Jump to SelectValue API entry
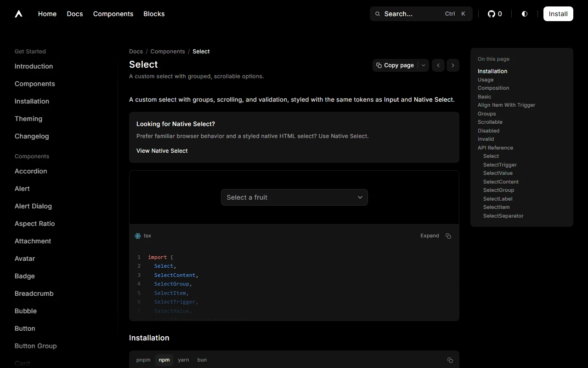Screen dimensions: 588x368 [498, 173]
